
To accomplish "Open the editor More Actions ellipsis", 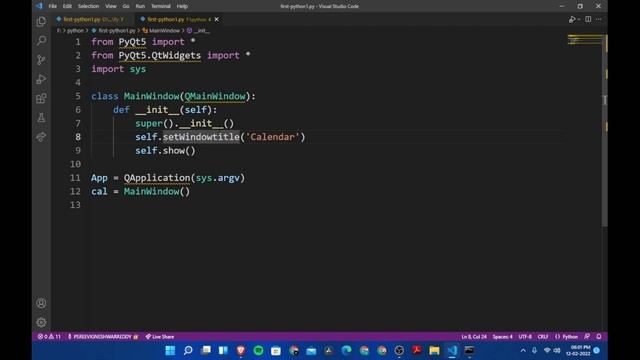I will click(598, 19).
